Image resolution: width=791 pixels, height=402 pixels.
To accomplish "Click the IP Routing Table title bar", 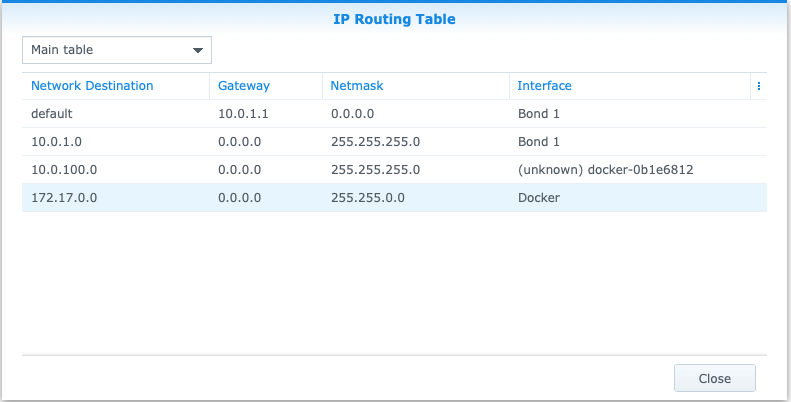I will point(395,18).
